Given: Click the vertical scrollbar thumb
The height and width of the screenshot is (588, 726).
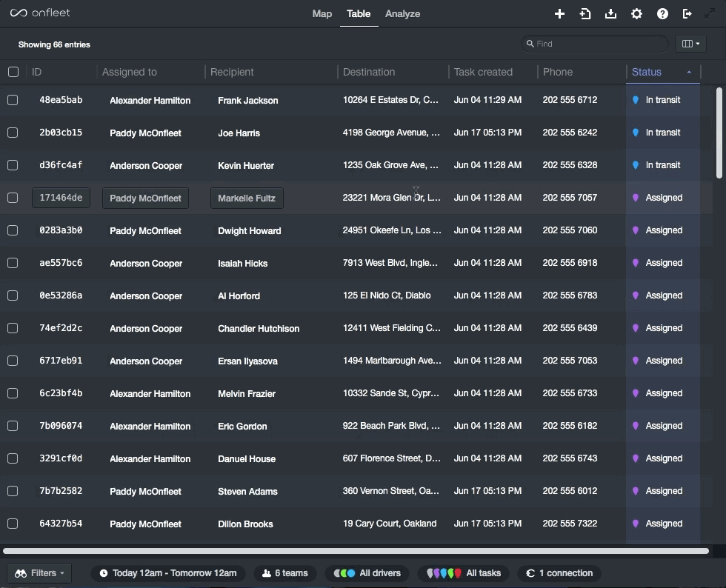Looking at the screenshot, I should click(x=719, y=133).
